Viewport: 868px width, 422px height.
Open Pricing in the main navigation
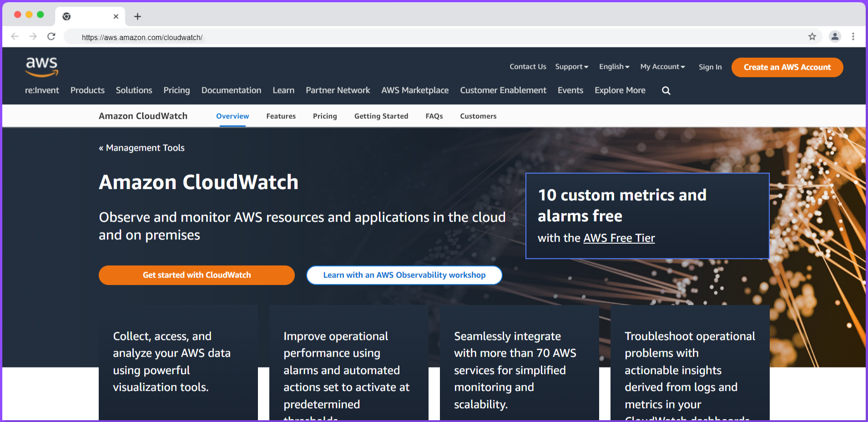[177, 90]
